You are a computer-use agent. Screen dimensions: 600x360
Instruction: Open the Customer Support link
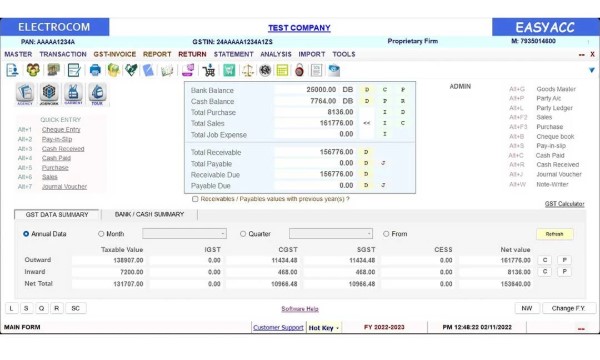(x=278, y=328)
